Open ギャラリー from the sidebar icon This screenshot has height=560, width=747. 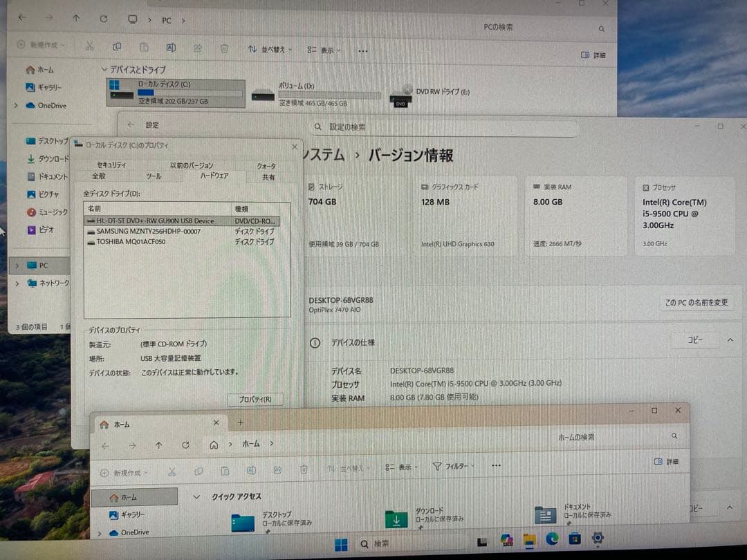point(32,87)
